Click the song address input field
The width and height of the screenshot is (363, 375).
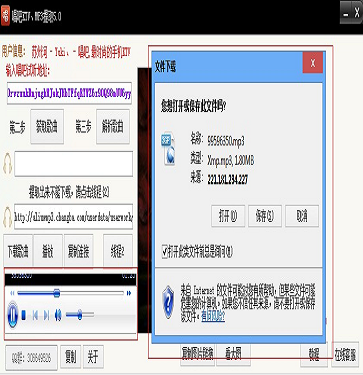point(69,93)
